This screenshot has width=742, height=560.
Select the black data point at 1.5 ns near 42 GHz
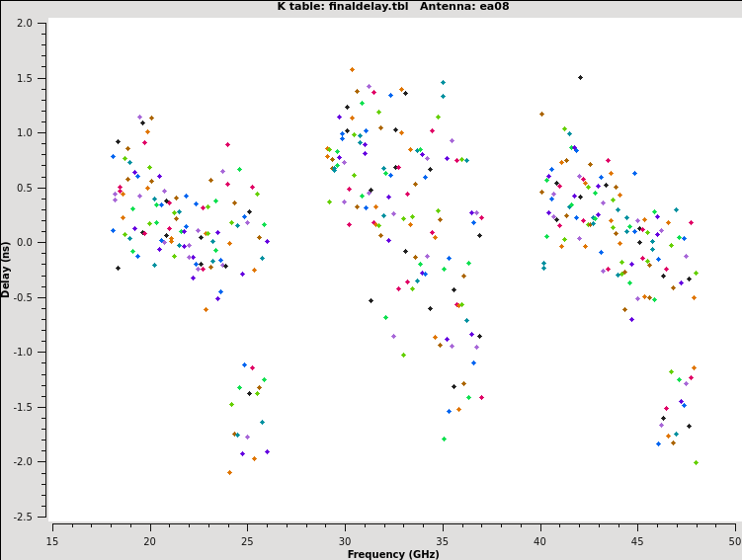[x=580, y=77]
